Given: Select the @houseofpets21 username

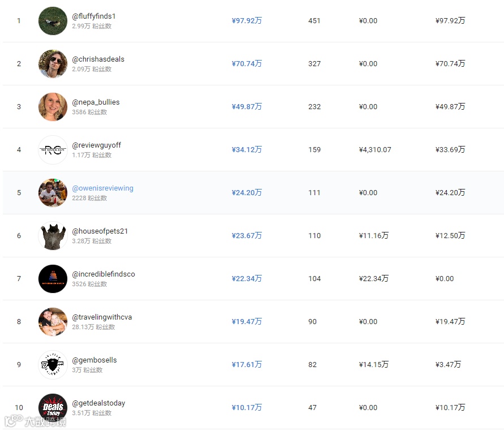Looking at the screenshot, I should coord(100,231).
